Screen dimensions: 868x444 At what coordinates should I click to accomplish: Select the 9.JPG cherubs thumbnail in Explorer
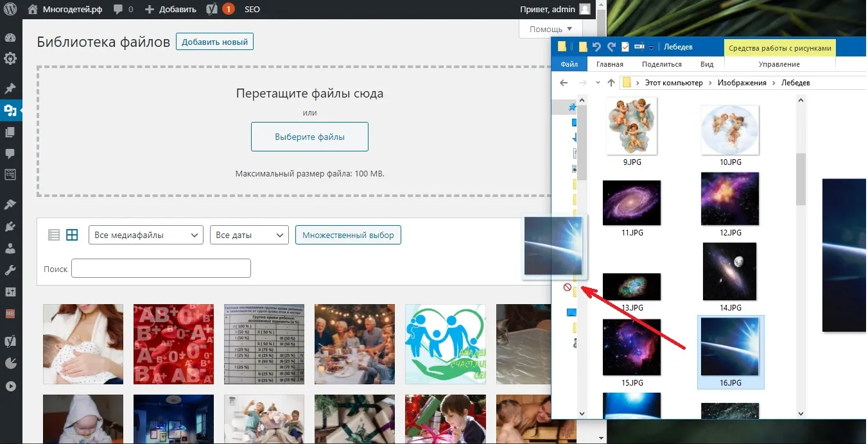click(x=632, y=127)
